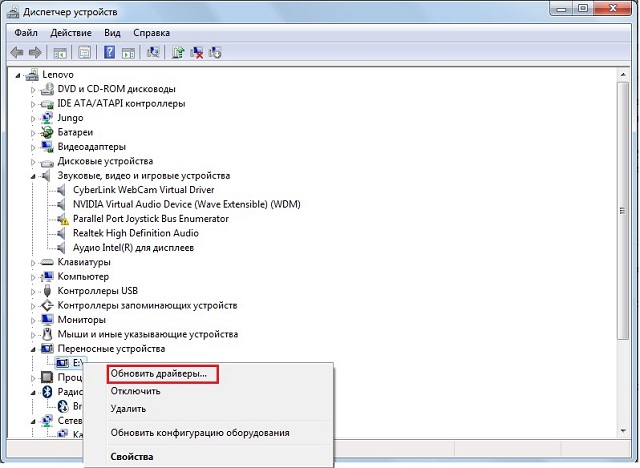Screen dimensions: 640x468
Task: Select Realtek High Definition Audio device
Action: point(133,233)
